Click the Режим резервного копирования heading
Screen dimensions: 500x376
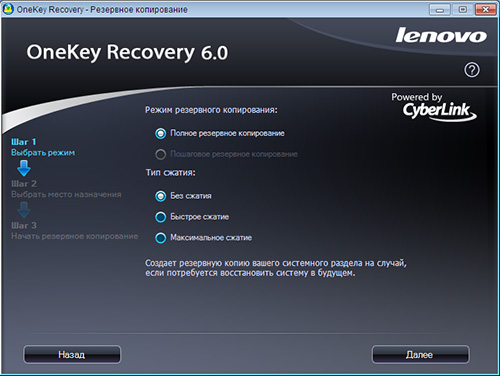[x=211, y=110]
